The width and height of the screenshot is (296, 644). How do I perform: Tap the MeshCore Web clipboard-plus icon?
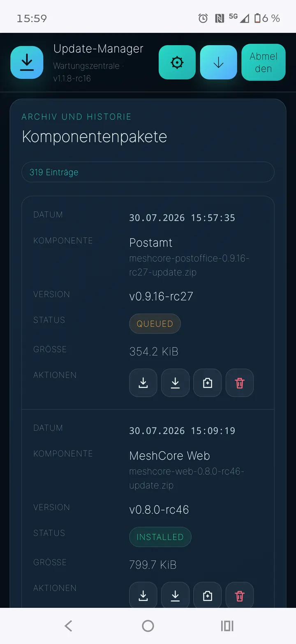tap(208, 596)
